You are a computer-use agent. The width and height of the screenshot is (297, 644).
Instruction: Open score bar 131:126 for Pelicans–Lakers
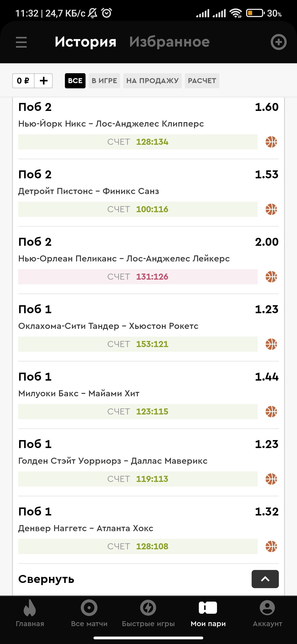(x=138, y=277)
